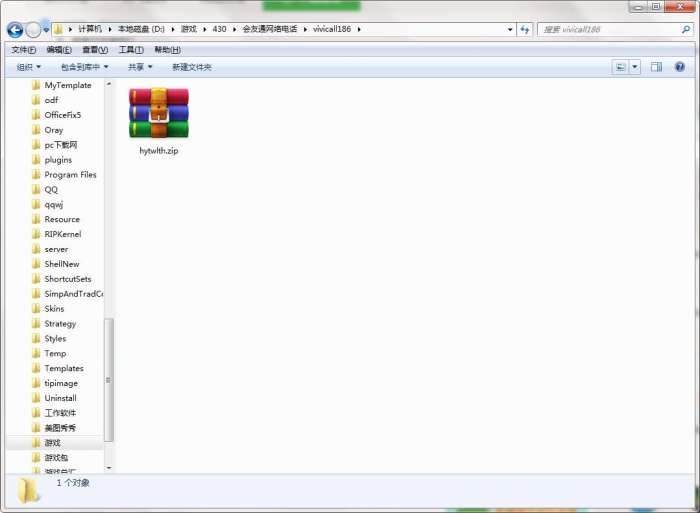Click 本地磁盘 (D:) in the breadcrumb

tap(141, 29)
